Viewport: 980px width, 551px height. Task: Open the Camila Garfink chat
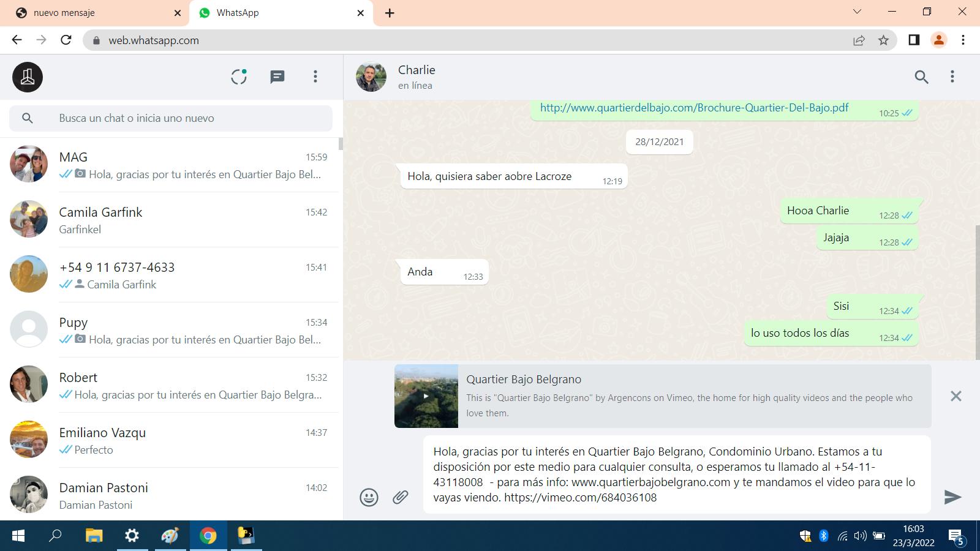[169, 220]
